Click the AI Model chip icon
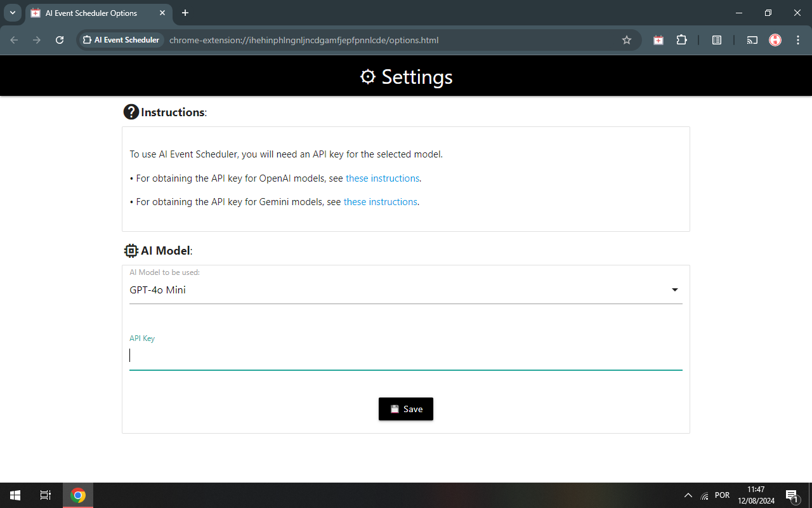Viewport: 812px width, 508px height. point(131,251)
